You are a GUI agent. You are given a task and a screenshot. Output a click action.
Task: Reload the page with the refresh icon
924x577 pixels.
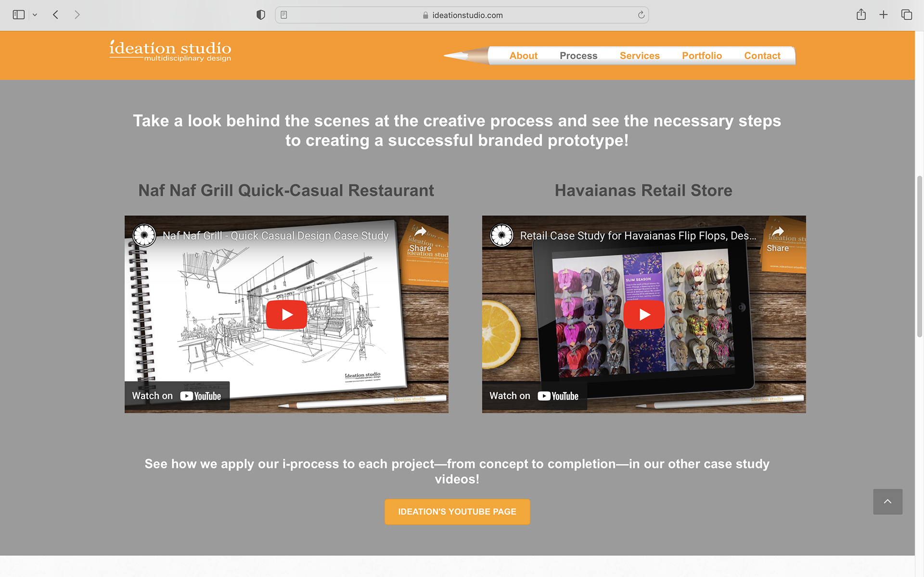click(x=641, y=15)
